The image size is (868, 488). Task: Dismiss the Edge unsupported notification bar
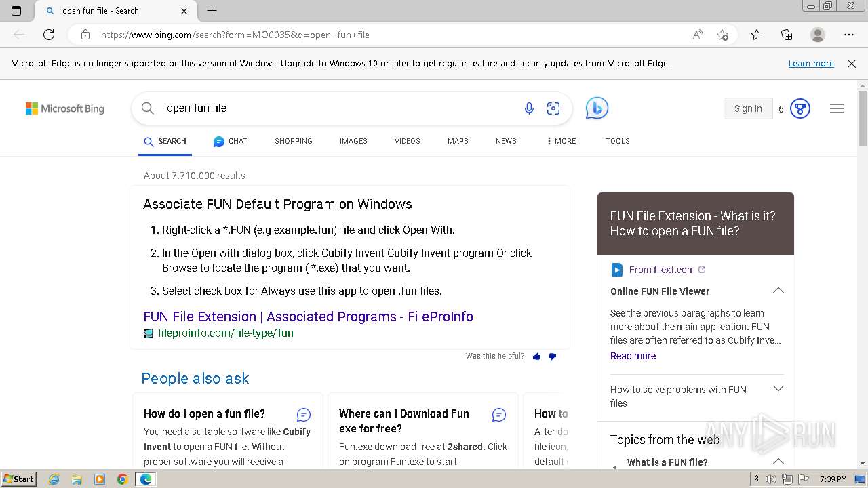pos(852,64)
